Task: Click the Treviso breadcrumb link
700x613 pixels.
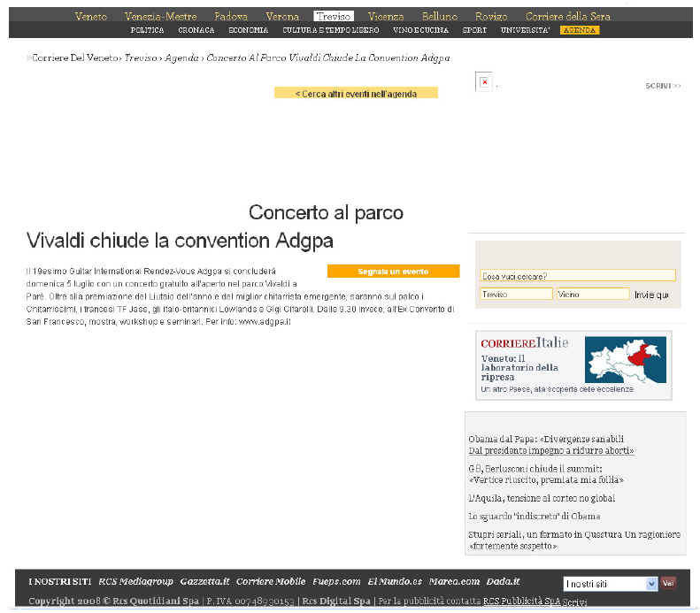Action: [141, 58]
